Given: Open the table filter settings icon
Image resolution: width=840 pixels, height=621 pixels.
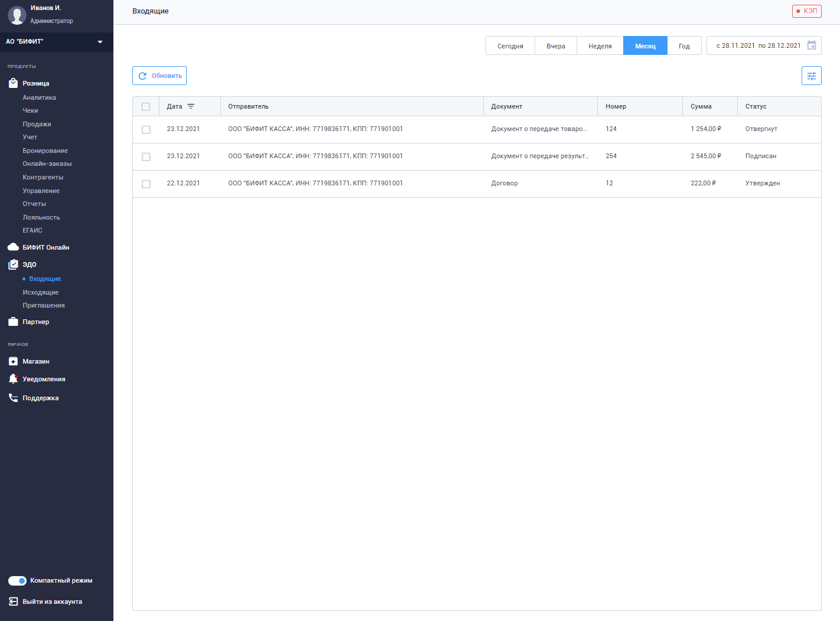Looking at the screenshot, I should 811,76.
